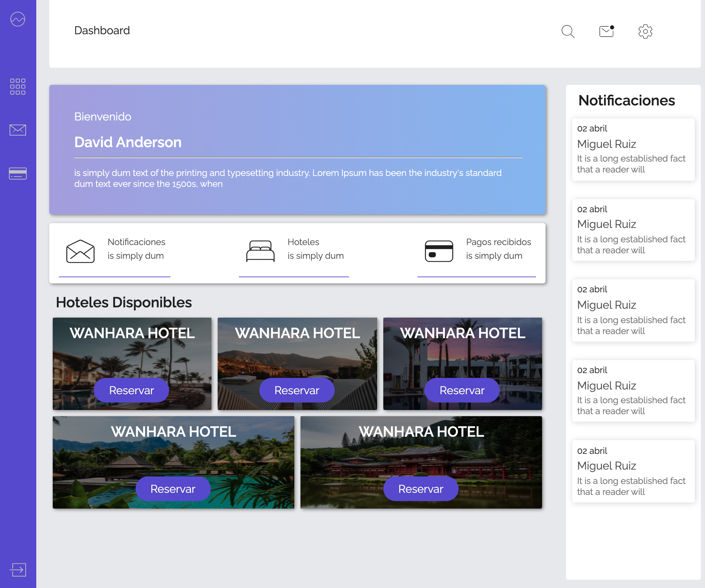Open the grid dashboard sidebar icon
This screenshot has height=588, width=705.
(18, 86)
